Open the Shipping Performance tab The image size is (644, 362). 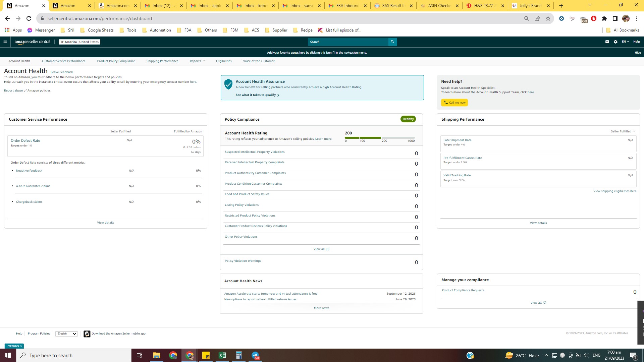[x=162, y=61]
